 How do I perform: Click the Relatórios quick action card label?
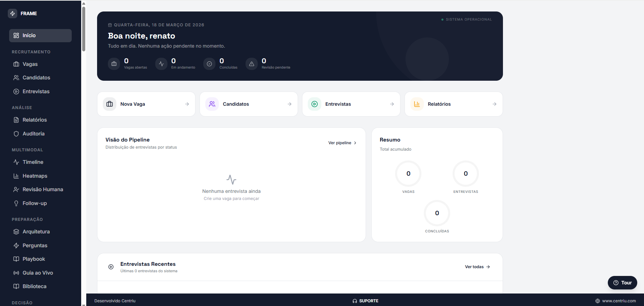click(x=439, y=104)
